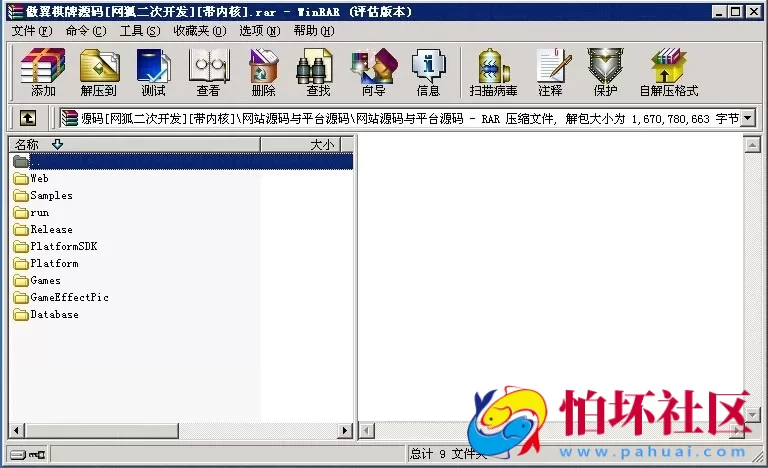Screen dimensions: 768x468
Task: Click the 解压到 (Extract To) icon
Action: (99, 71)
